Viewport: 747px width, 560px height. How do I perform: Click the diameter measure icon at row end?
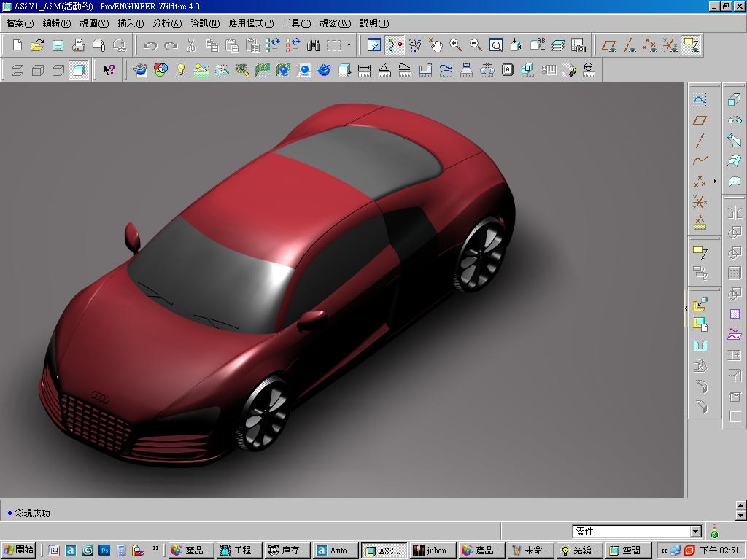[589, 70]
